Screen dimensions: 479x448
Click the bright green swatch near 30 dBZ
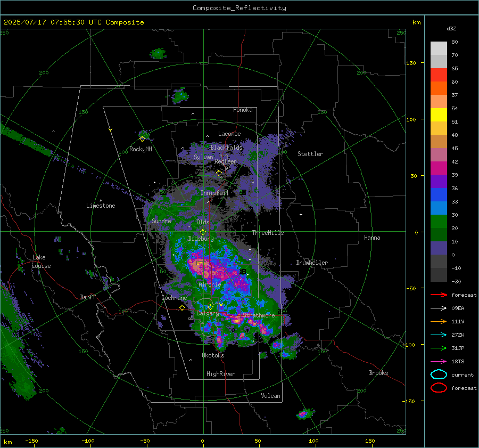[439, 222]
